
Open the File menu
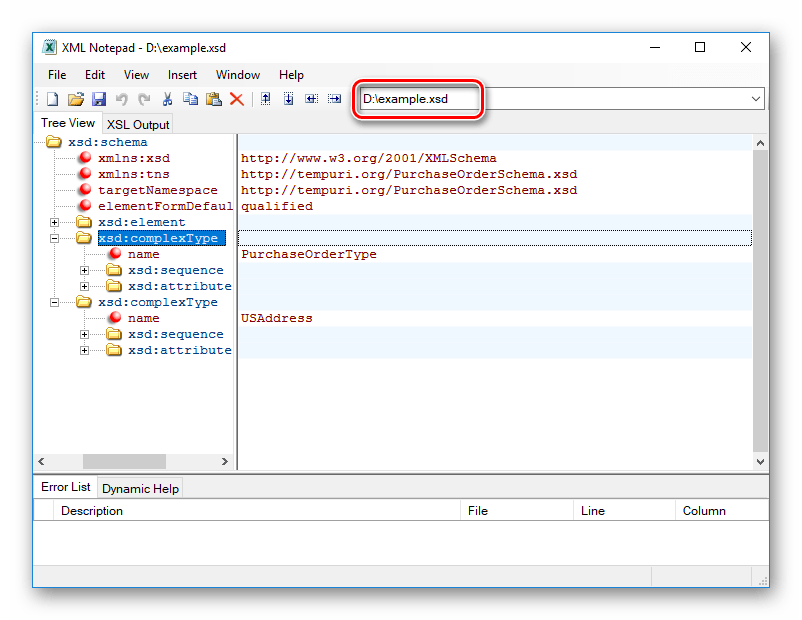click(x=57, y=75)
